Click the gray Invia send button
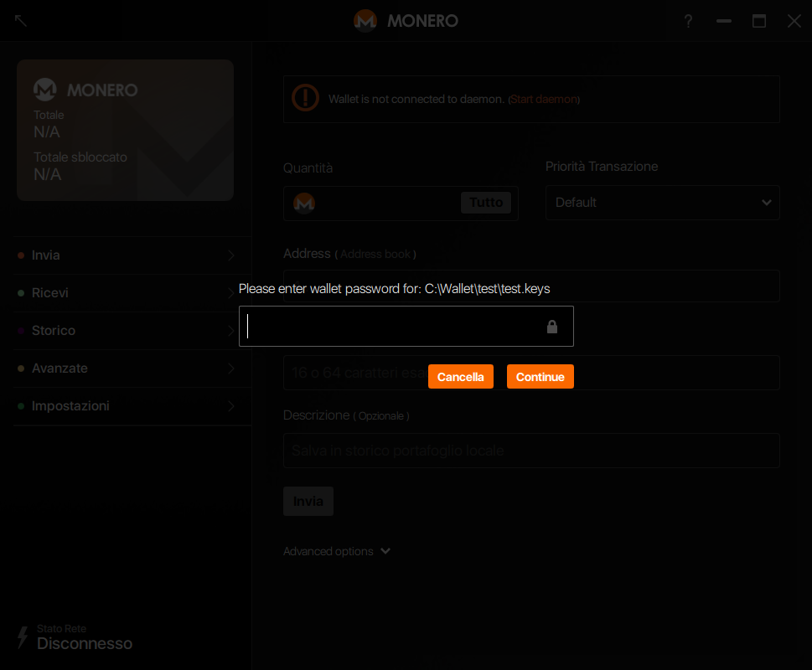Viewport: 812px width, 670px height. click(x=308, y=501)
